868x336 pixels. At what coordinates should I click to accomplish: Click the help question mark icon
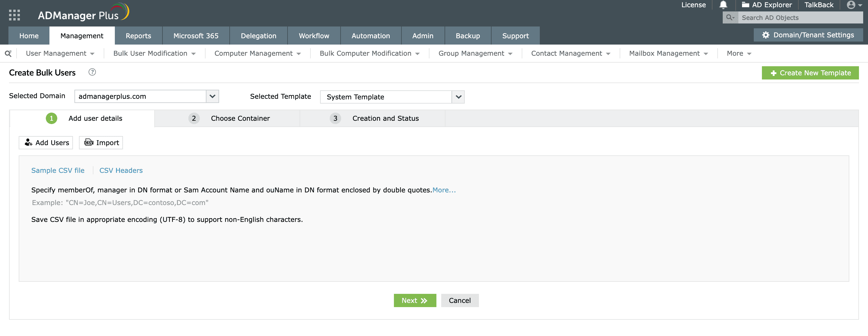click(91, 72)
